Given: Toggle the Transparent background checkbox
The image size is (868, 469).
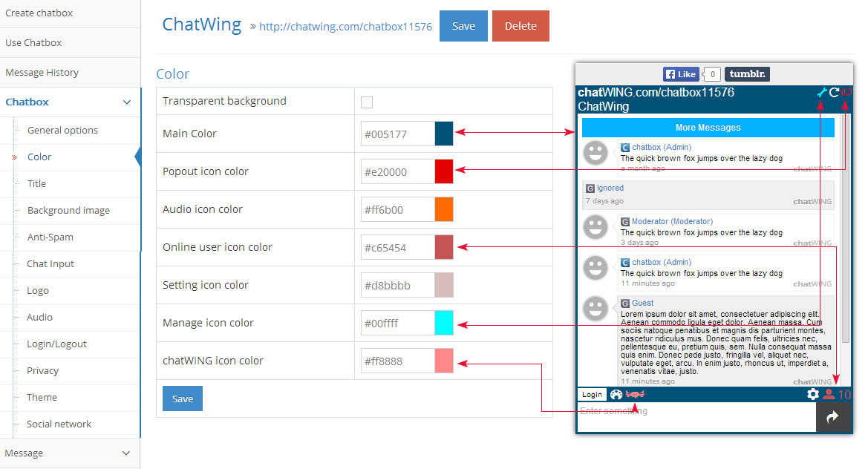Looking at the screenshot, I should (367, 102).
